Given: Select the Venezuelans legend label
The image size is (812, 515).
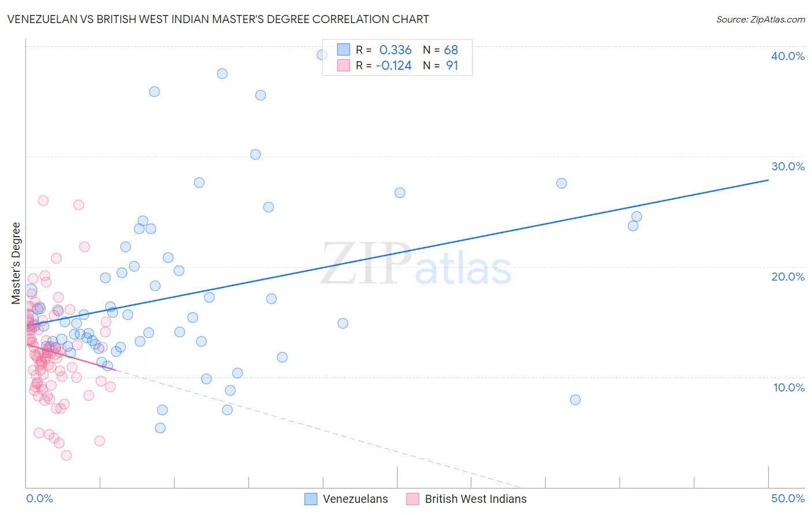Looking at the screenshot, I should [x=355, y=499].
